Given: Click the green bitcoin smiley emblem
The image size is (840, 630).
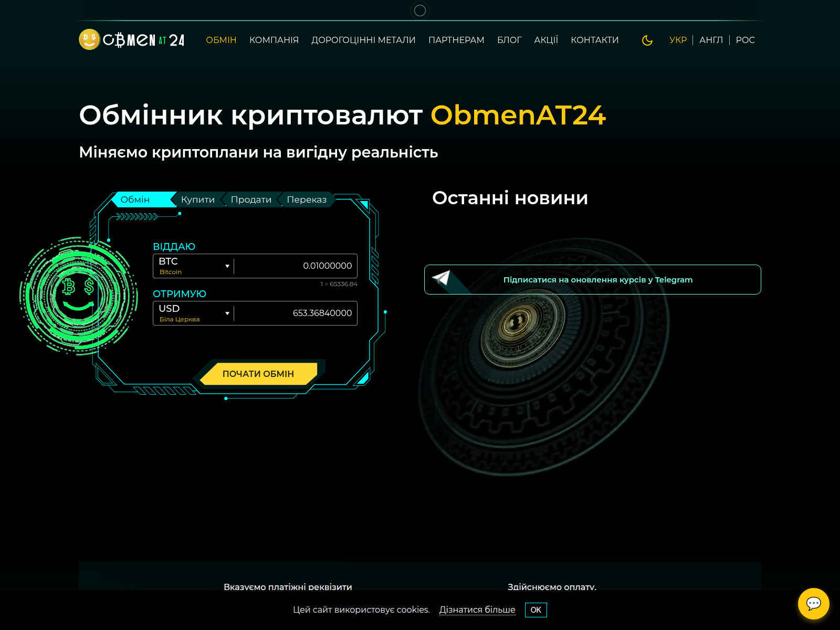Looking at the screenshot, I should coord(79,296).
